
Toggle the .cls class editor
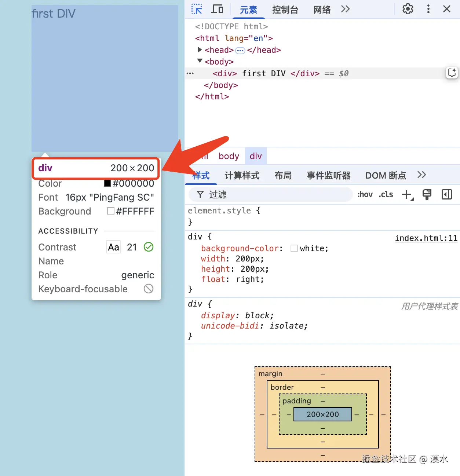(x=386, y=194)
